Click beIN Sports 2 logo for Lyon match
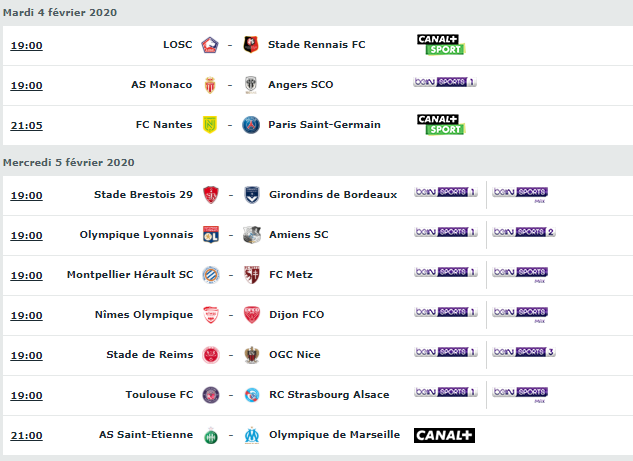 click(524, 232)
